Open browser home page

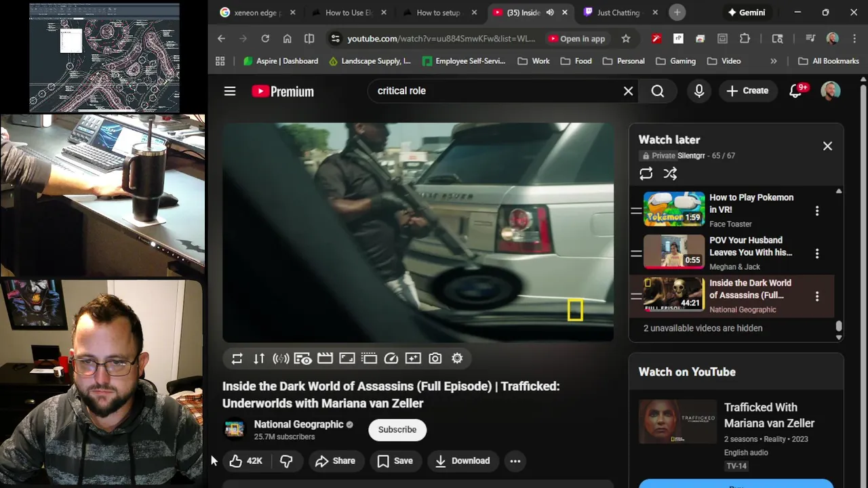click(x=287, y=39)
